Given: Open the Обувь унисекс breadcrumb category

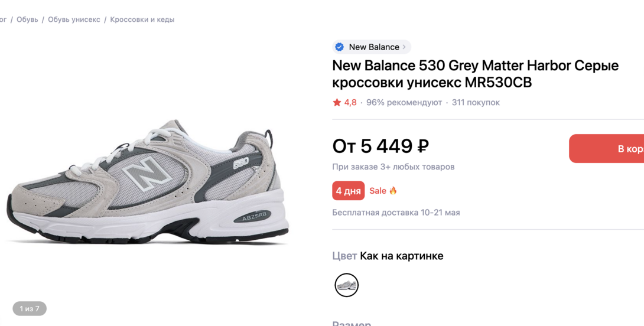Looking at the screenshot, I should (x=74, y=19).
